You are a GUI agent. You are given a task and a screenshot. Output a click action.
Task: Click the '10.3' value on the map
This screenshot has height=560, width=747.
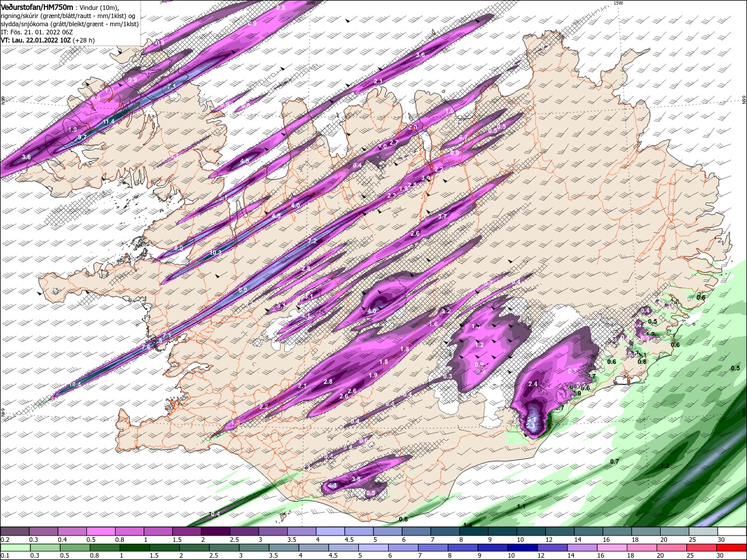pos(215,253)
